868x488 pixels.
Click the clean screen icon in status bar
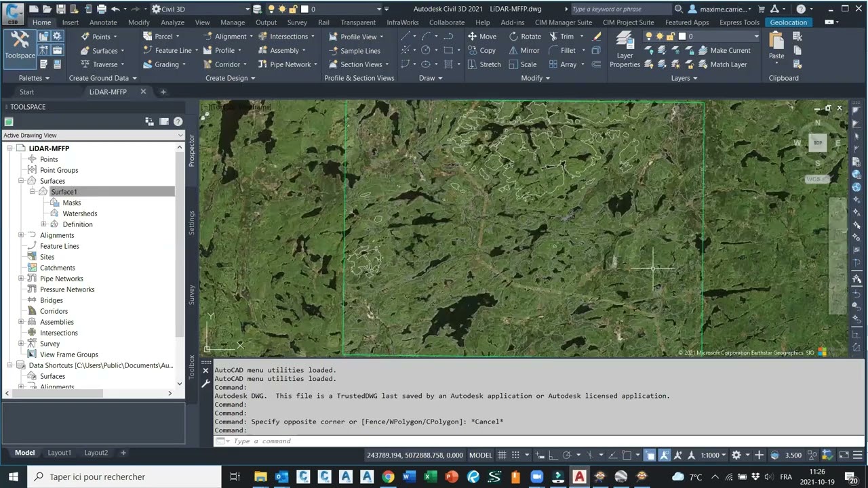pyautogui.click(x=844, y=455)
